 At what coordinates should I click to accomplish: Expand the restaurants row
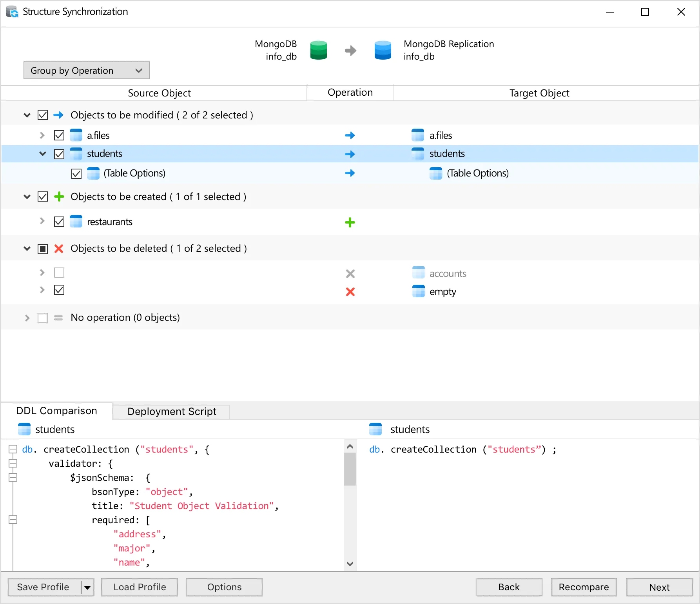pyautogui.click(x=42, y=221)
